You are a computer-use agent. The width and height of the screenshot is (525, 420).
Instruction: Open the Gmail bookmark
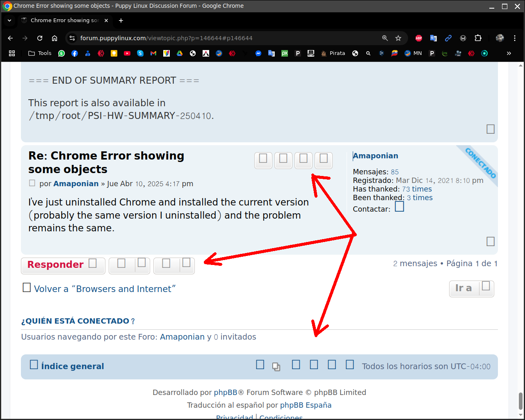pos(153,53)
